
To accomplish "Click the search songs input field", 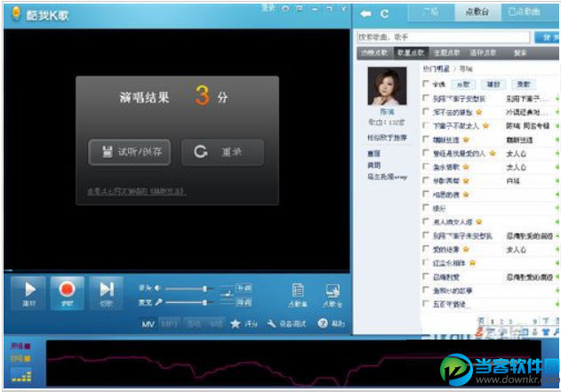I will 444,36.
